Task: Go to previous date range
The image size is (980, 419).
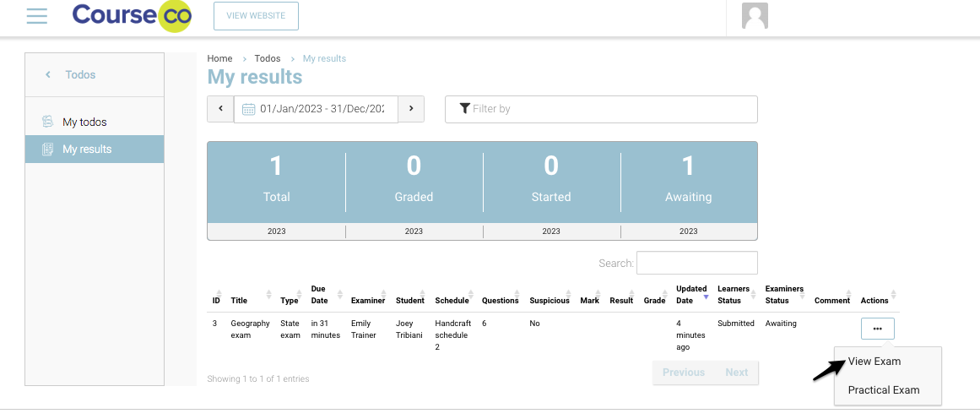Action: coord(220,109)
